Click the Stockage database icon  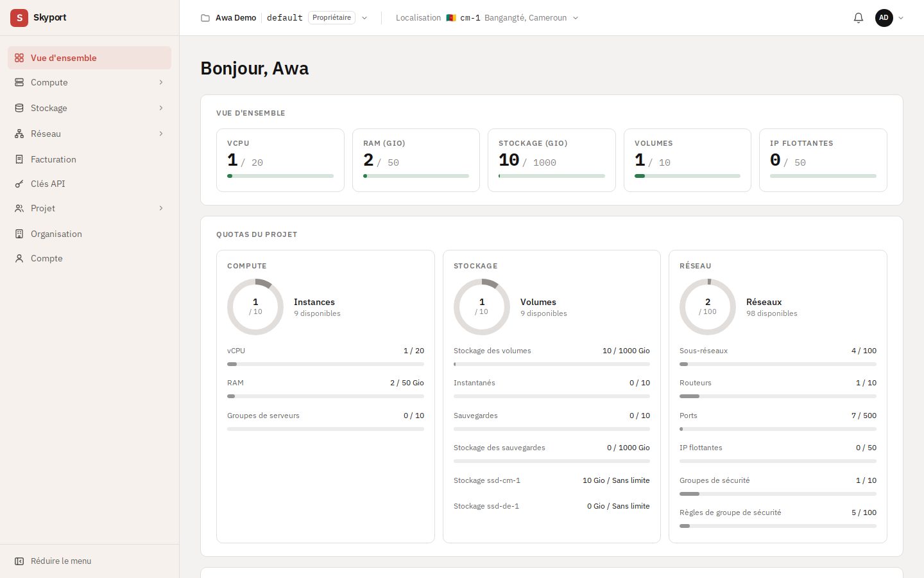click(x=19, y=108)
